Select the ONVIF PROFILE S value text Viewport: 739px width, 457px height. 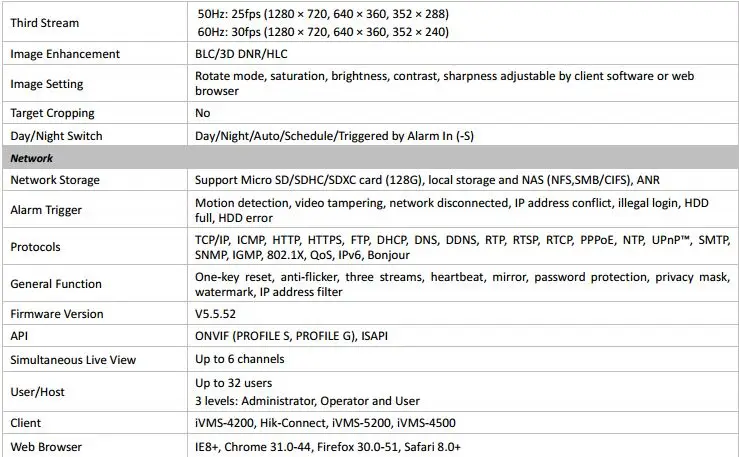(x=291, y=336)
